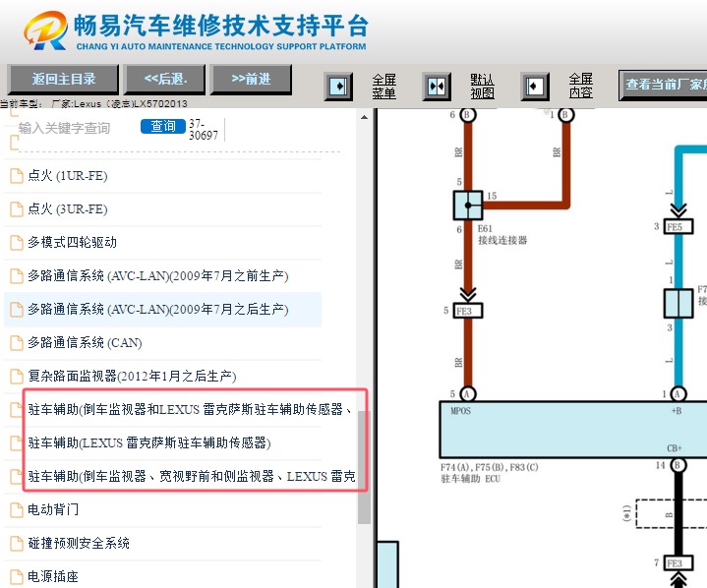This screenshot has width=707, height=588.
Task: Select the 默认视图 label
Action: pyautogui.click(x=482, y=87)
